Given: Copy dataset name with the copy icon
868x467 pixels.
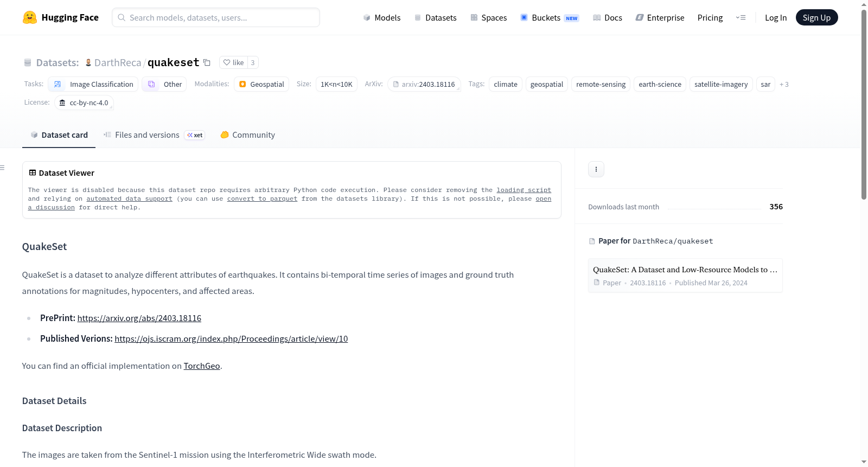Looking at the screenshot, I should (x=207, y=62).
